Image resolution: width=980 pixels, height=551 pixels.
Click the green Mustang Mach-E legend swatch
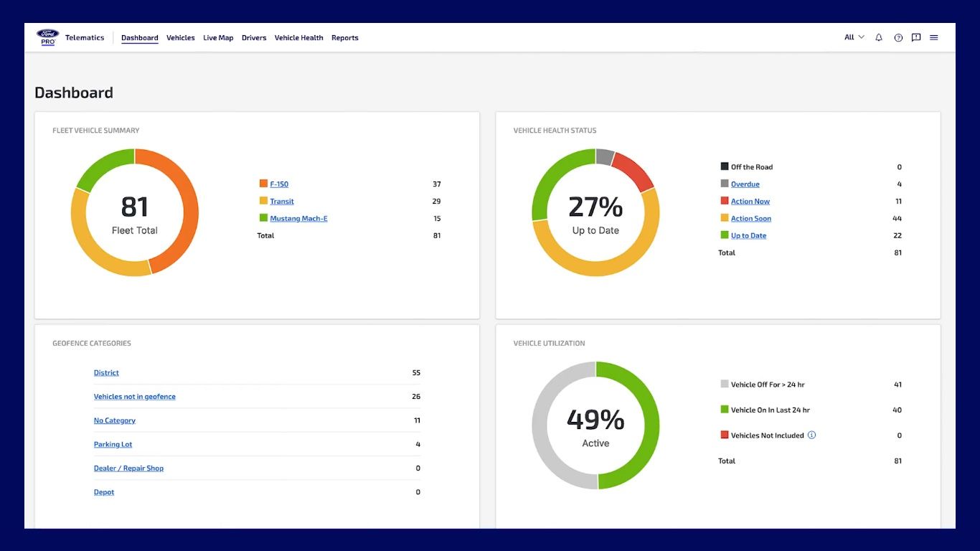(263, 218)
